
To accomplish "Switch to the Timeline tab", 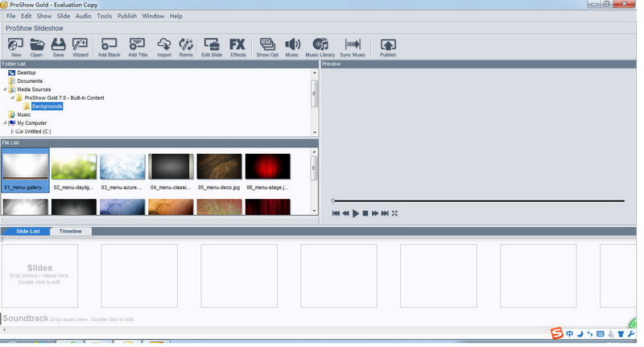I will (x=71, y=231).
